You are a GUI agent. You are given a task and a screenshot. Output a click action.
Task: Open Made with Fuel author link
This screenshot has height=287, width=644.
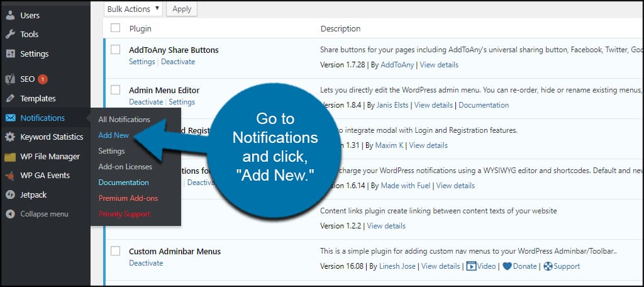[406, 186]
